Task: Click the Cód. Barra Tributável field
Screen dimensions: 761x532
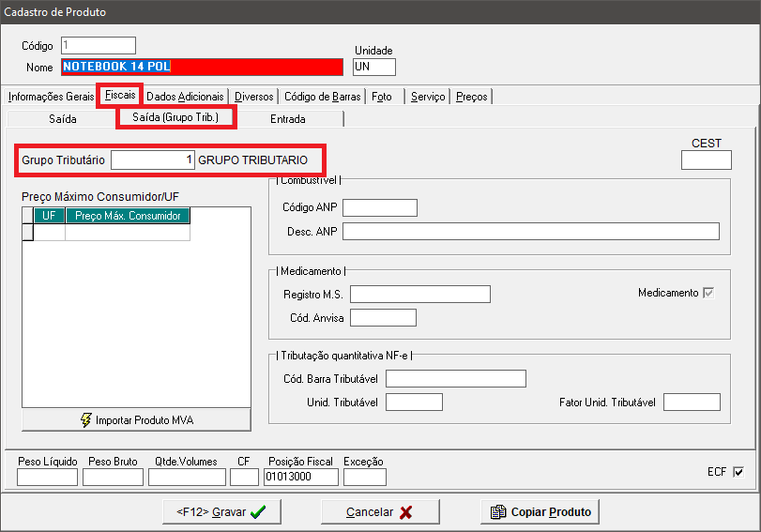Action: [455, 378]
